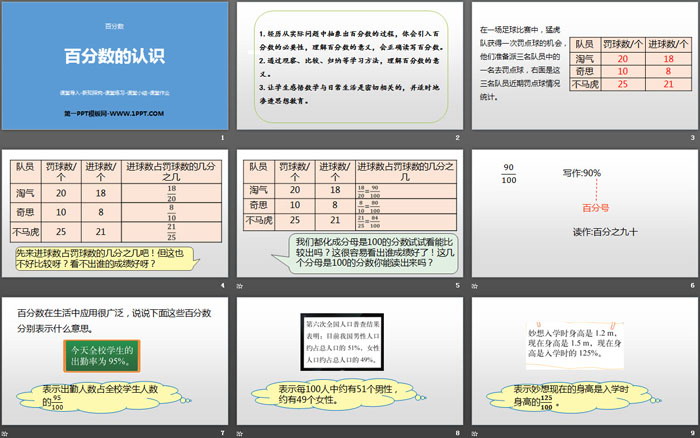Click slide number 8 label

[458, 433]
